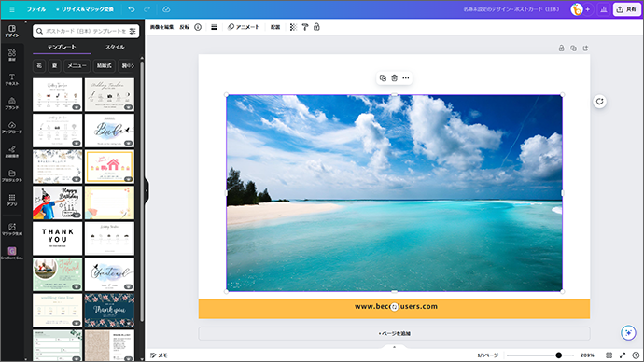Switch to スタイル tab
This screenshot has width=644, height=362.
(115, 48)
